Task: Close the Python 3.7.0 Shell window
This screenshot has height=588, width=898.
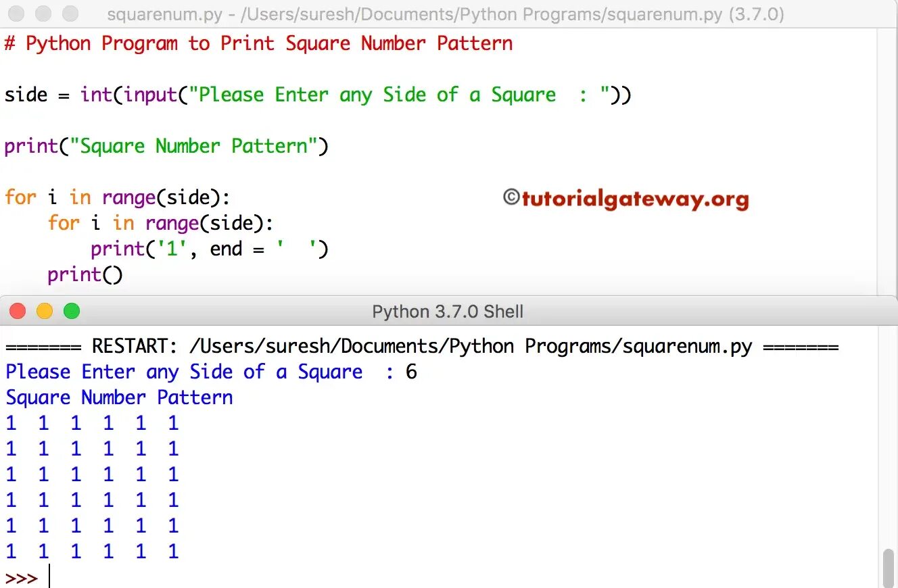Action: [x=18, y=311]
